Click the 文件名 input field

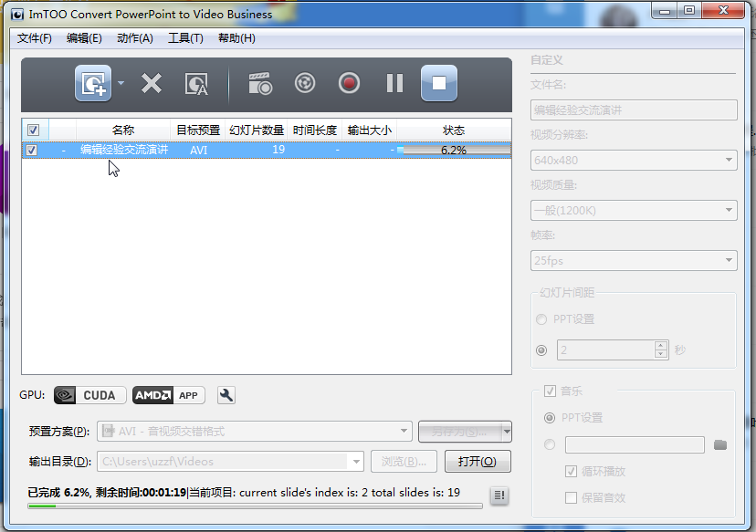(634, 110)
